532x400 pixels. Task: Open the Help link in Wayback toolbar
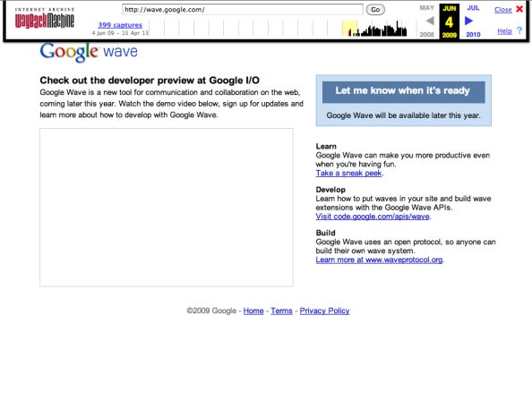click(504, 30)
